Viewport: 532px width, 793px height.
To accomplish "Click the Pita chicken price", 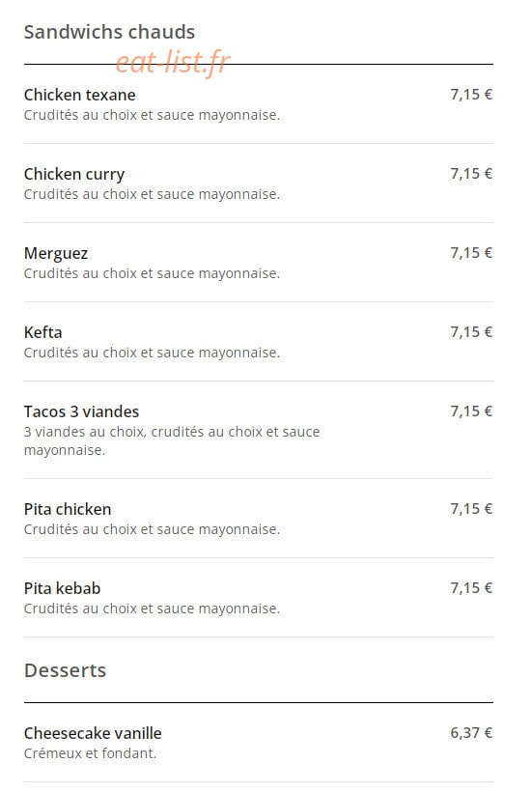I will click(471, 509).
